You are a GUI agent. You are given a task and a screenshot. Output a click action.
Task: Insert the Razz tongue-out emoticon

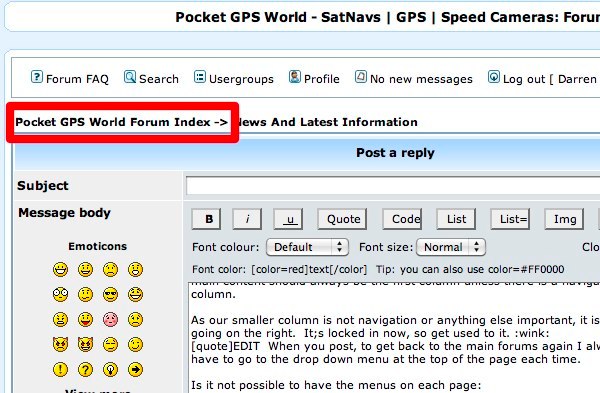click(85, 320)
